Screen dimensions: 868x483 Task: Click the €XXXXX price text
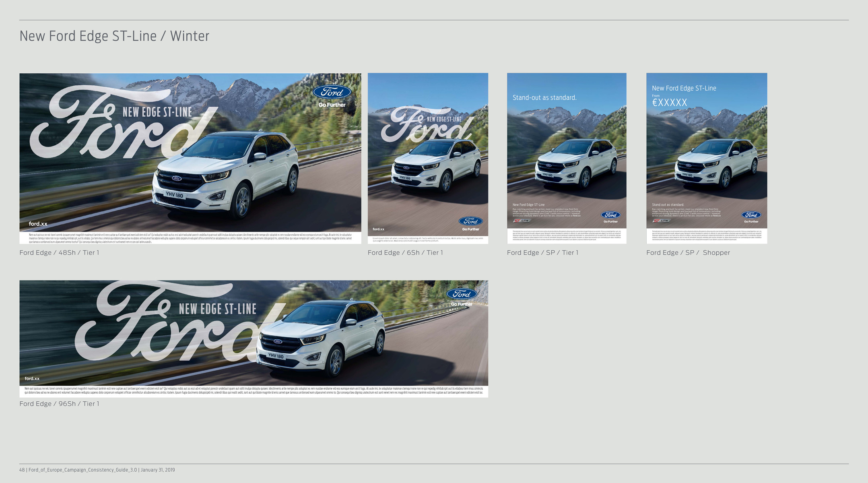point(670,103)
